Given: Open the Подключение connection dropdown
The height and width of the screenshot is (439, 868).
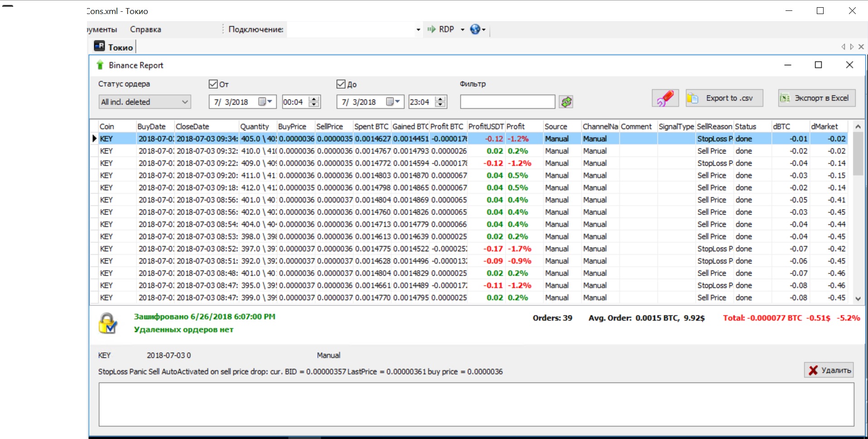Looking at the screenshot, I should click(418, 30).
